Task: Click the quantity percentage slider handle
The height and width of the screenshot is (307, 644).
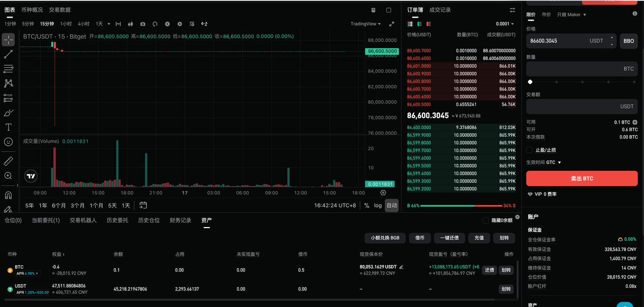Action: 530,81
